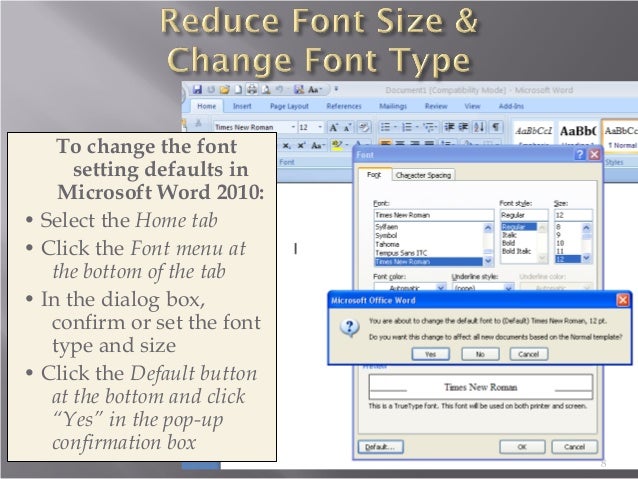Close the Font dialog with red X
This screenshot has width=638, height=479.
click(x=594, y=154)
